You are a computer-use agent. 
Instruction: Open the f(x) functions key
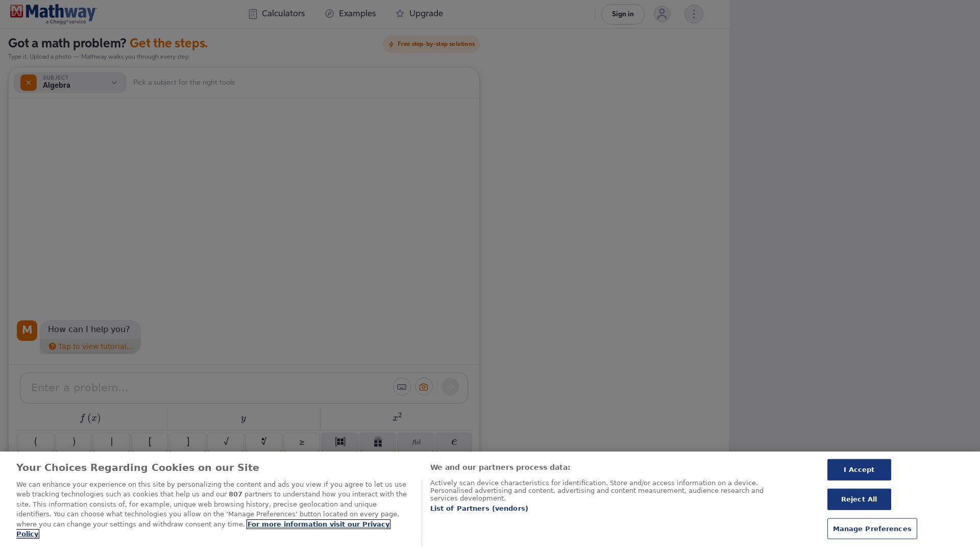coord(416,442)
